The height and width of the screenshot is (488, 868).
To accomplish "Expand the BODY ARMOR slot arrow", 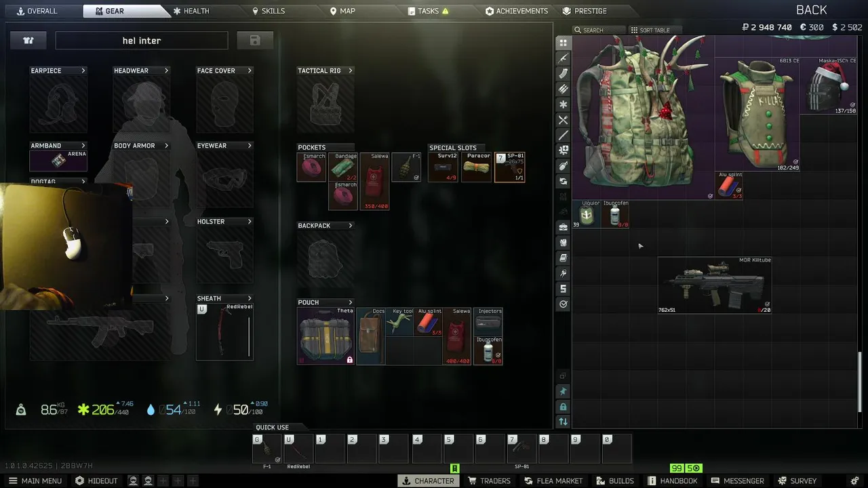I will point(166,146).
